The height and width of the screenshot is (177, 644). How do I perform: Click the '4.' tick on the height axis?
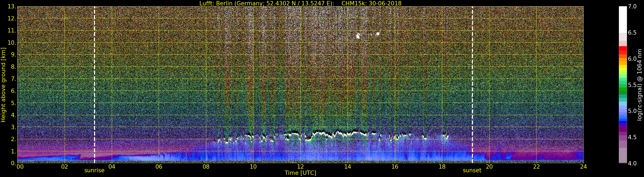pyautogui.click(x=14, y=115)
